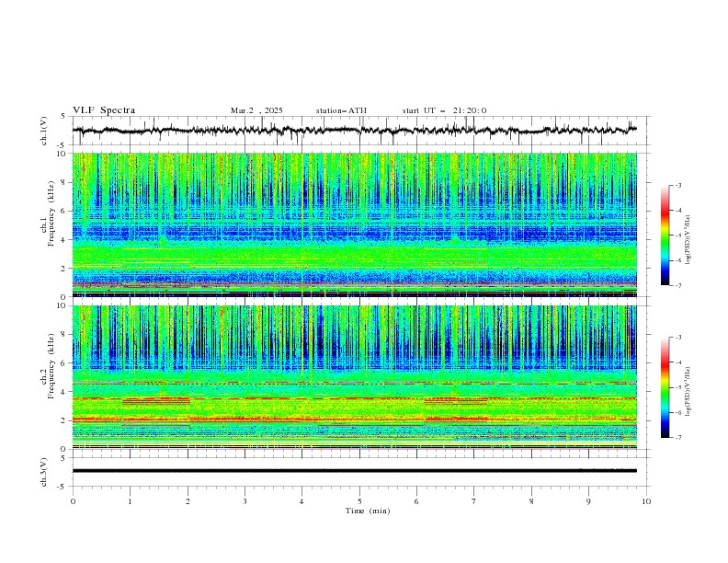
Task: Select the "start UT = 21:20:0" header text
Action: pos(444,110)
